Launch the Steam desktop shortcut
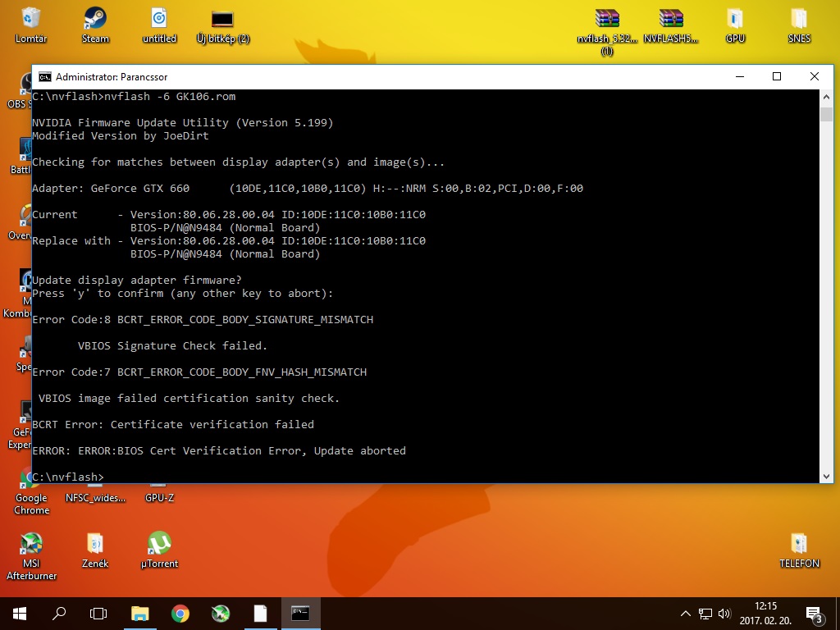The image size is (840, 630). pyautogui.click(x=95, y=25)
